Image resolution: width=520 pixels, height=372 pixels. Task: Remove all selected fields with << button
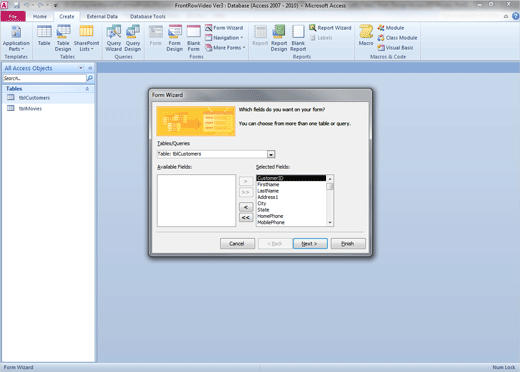coord(246,218)
